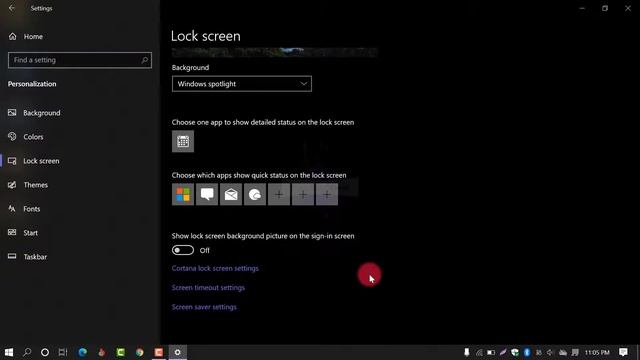
Task: Click the Bluetooth tray icon
Action: [x=527, y=352]
